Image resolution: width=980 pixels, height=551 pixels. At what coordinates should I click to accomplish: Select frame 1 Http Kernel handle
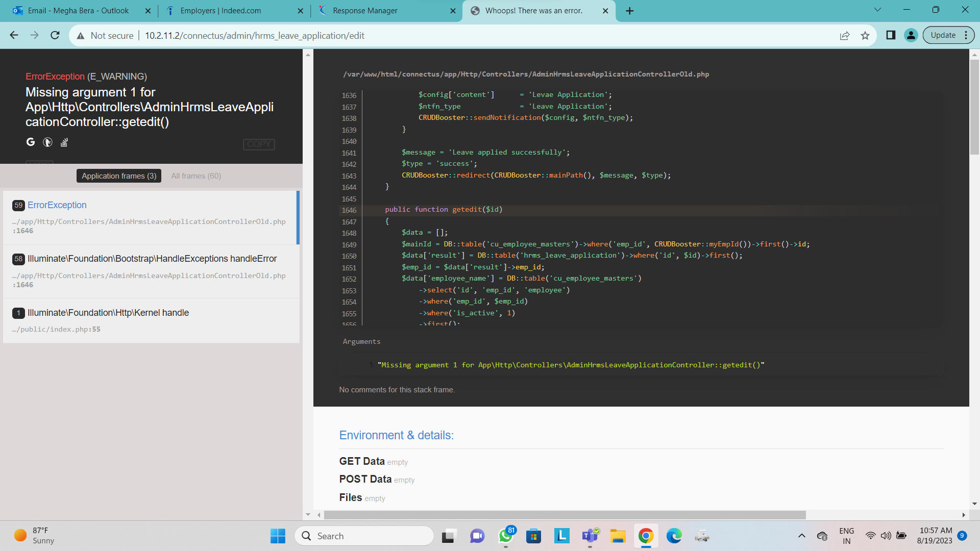point(151,320)
